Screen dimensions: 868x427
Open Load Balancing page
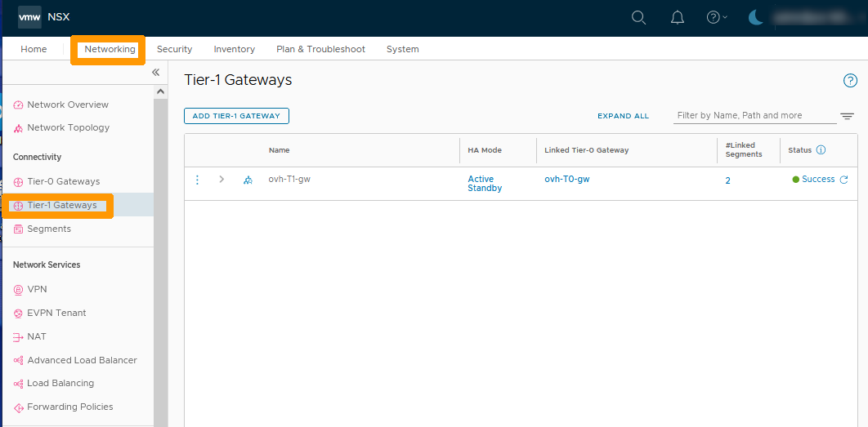(60, 383)
